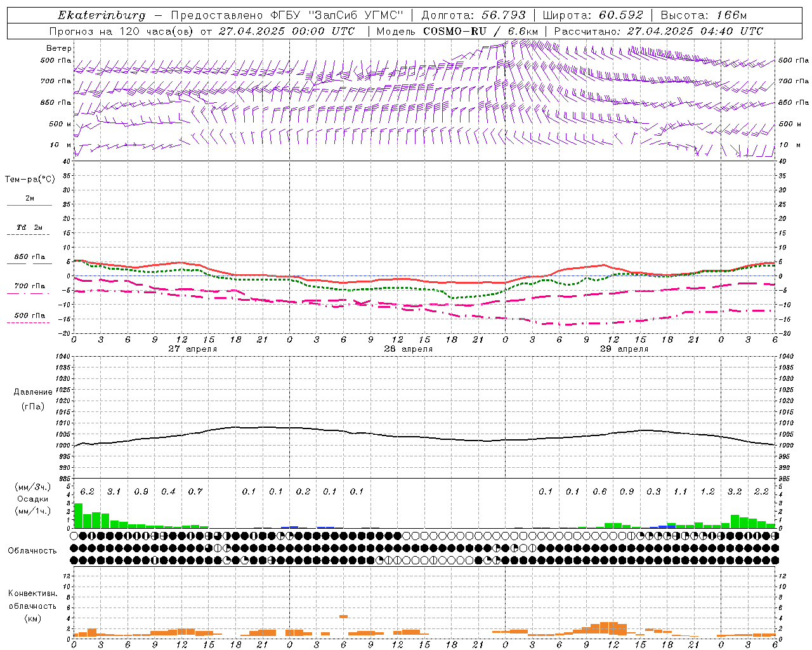Click the "Прогноз на 120 часа(ов)" header text
The height and width of the screenshot is (650, 812).
[123, 31]
